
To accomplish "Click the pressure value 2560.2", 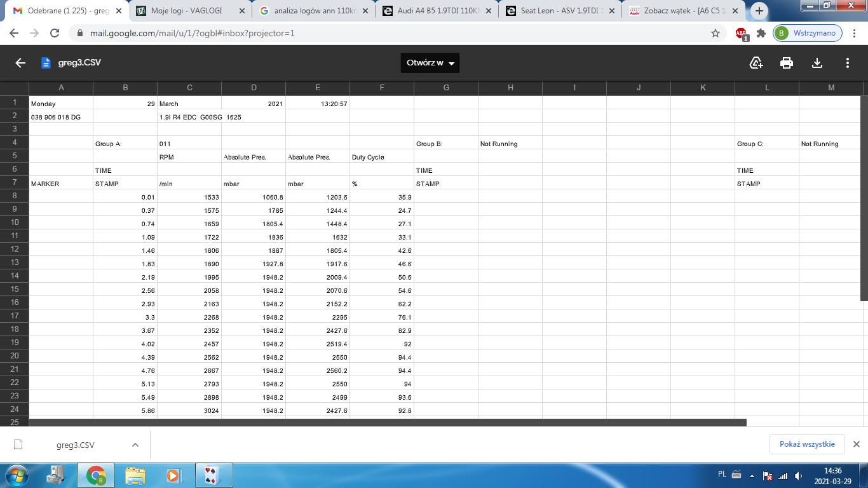I will click(x=318, y=370).
